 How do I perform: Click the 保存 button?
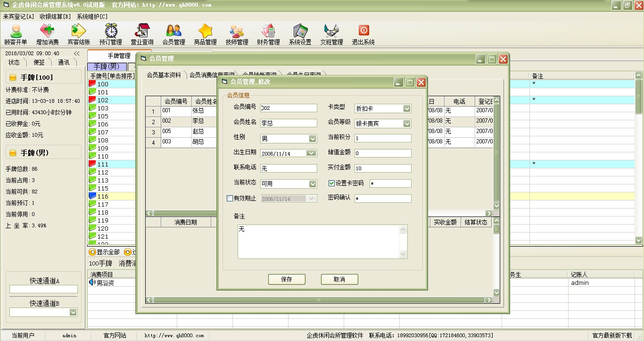(x=287, y=279)
